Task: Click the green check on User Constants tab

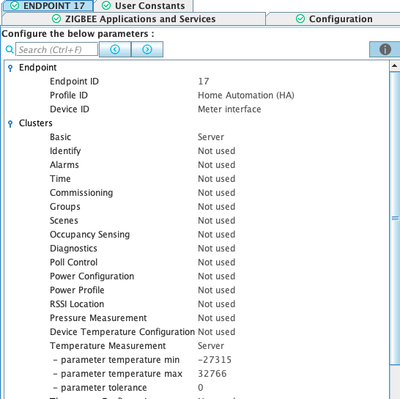Action: [106, 6]
